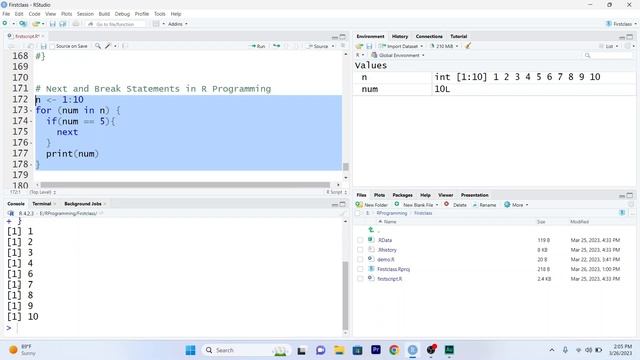
Task: Click the workspace panes grid icon
Action: coord(156,24)
